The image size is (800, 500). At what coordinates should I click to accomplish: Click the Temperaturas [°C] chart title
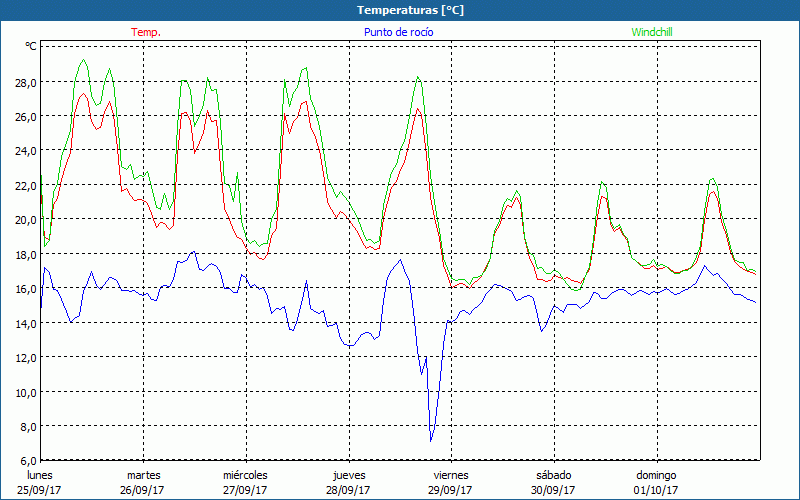400,10
